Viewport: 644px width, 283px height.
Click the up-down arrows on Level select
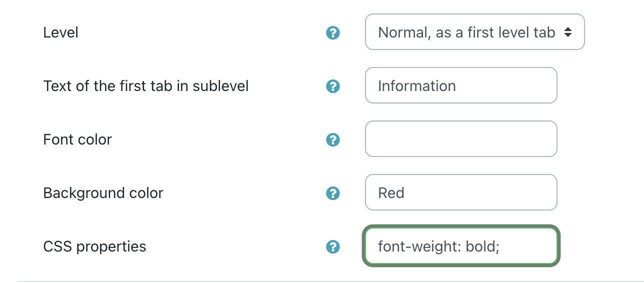(567, 32)
